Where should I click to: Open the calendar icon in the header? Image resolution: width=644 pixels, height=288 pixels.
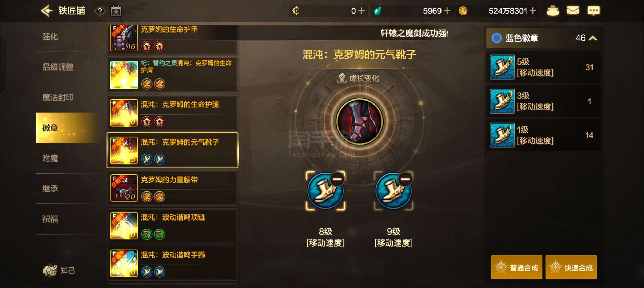pos(116,11)
